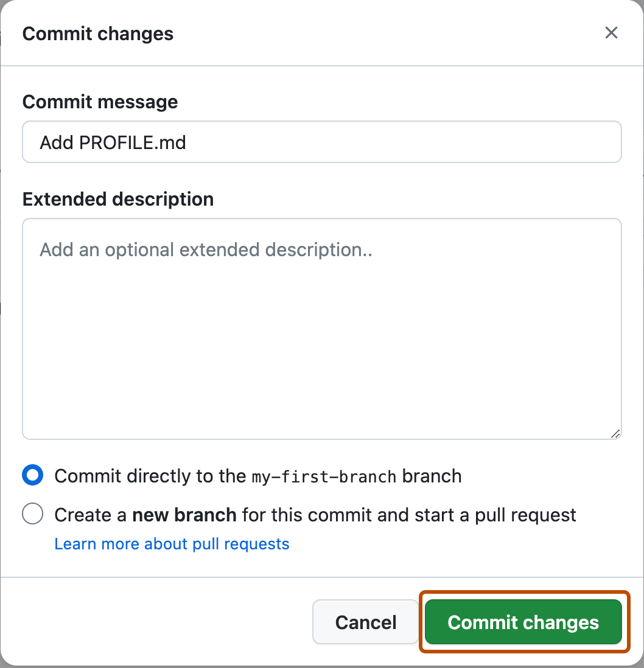Click the Commit changes dialog title
Viewport: 644px width, 668px height.
pyautogui.click(x=97, y=34)
